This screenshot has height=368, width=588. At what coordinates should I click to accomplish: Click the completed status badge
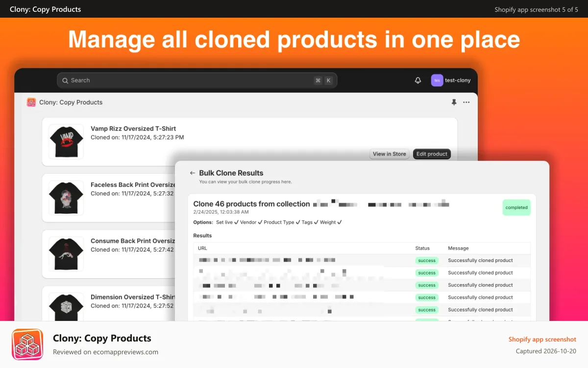click(x=516, y=208)
